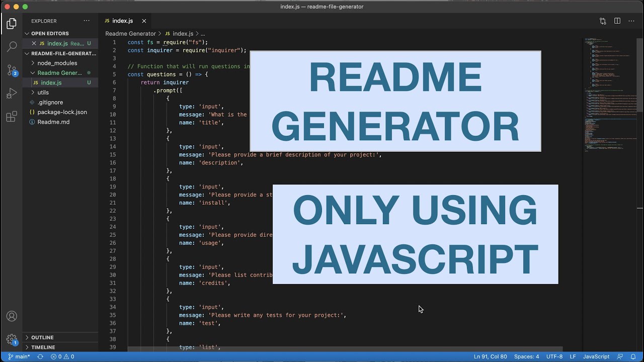Open the .gitignore file
Viewport: 644px width, 362px height.
pyautogui.click(x=50, y=102)
